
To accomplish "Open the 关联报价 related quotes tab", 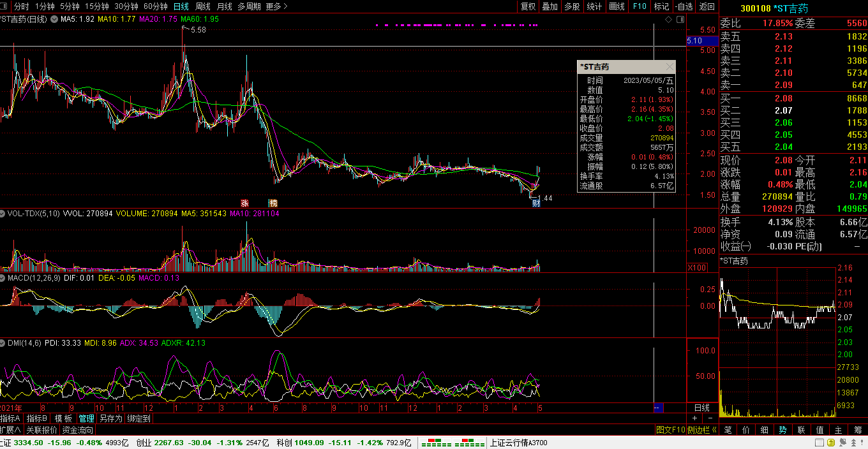I will click(43, 430).
